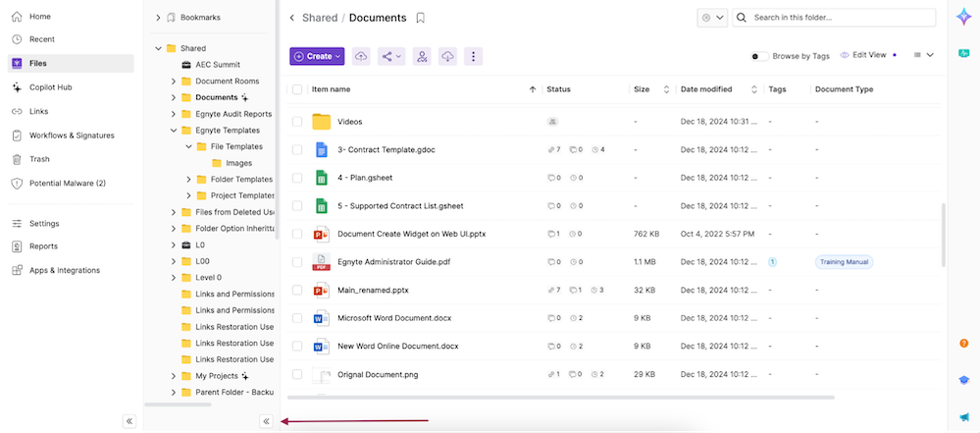Image resolution: width=980 pixels, height=433 pixels.
Task: Select AEC Summit in folder tree
Action: coord(218,65)
